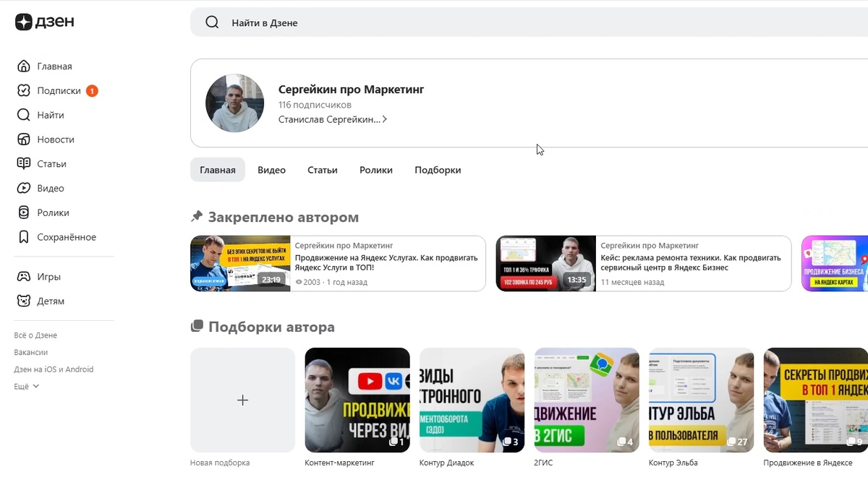Viewport: 868px width, 477px height.
Task: Switch to the Статьи channel tab
Action: click(x=323, y=170)
